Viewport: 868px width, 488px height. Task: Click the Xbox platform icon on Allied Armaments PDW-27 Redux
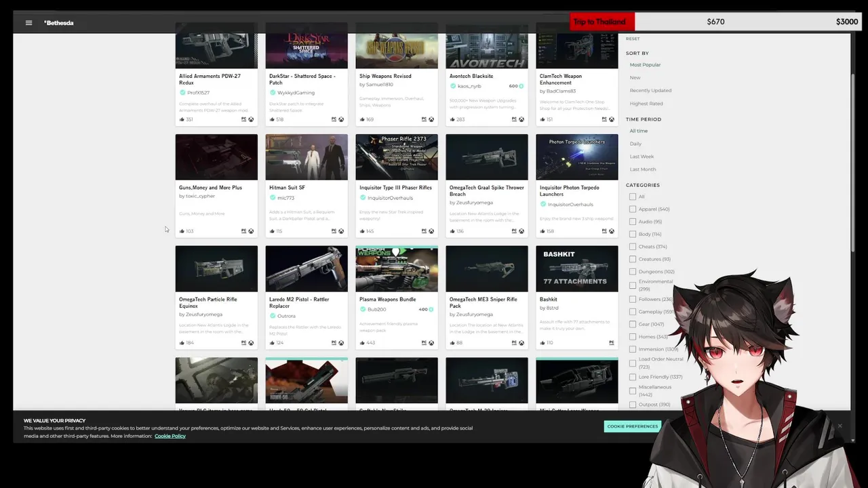[251, 119]
